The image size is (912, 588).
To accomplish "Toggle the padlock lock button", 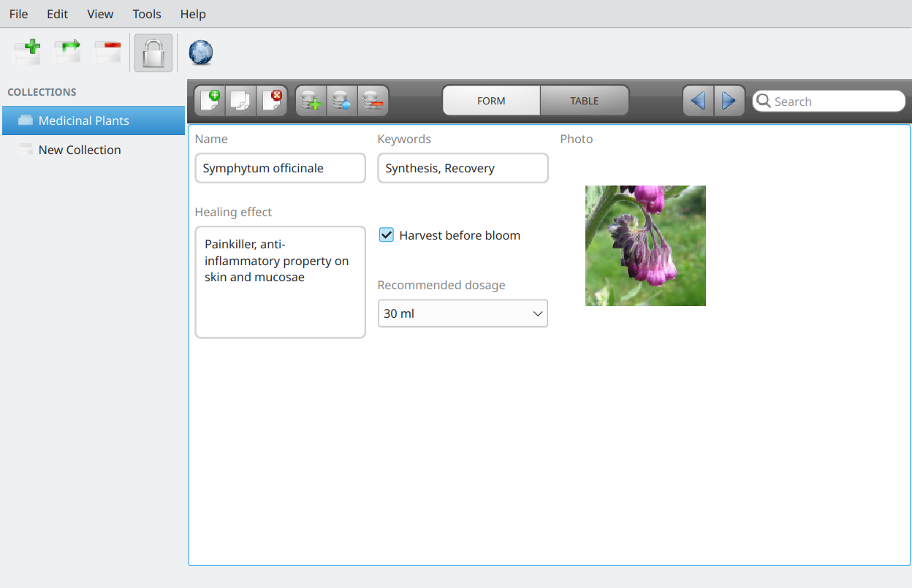I will pyautogui.click(x=153, y=53).
